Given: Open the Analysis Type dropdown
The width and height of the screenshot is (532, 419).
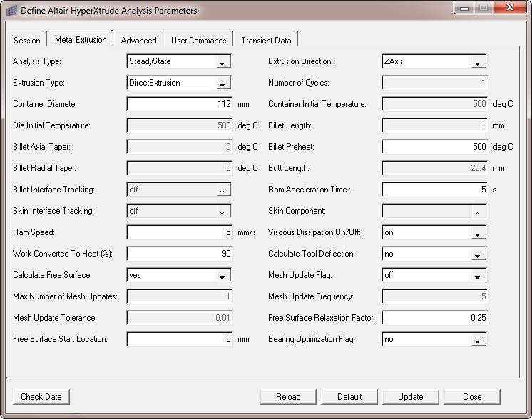Looking at the screenshot, I should point(222,62).
